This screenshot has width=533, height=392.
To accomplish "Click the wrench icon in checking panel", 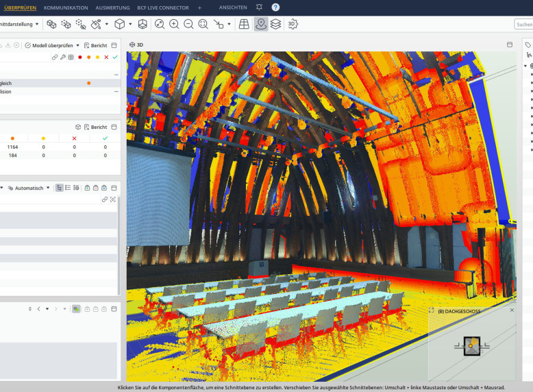I will 63,57.
